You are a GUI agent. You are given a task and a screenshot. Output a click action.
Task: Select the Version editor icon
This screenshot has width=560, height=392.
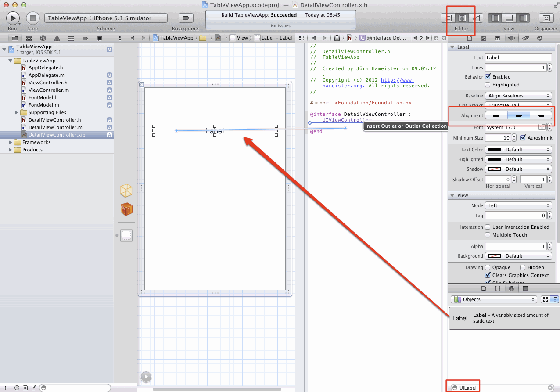coord(476,18)
